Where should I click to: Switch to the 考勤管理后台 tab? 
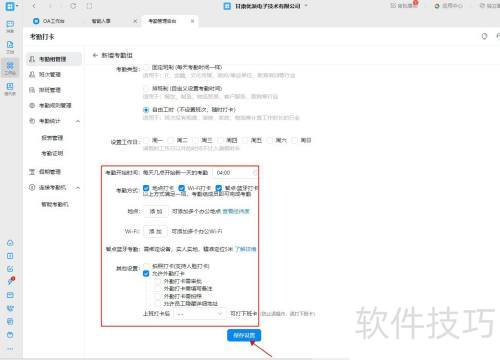[x=162, y=21]
